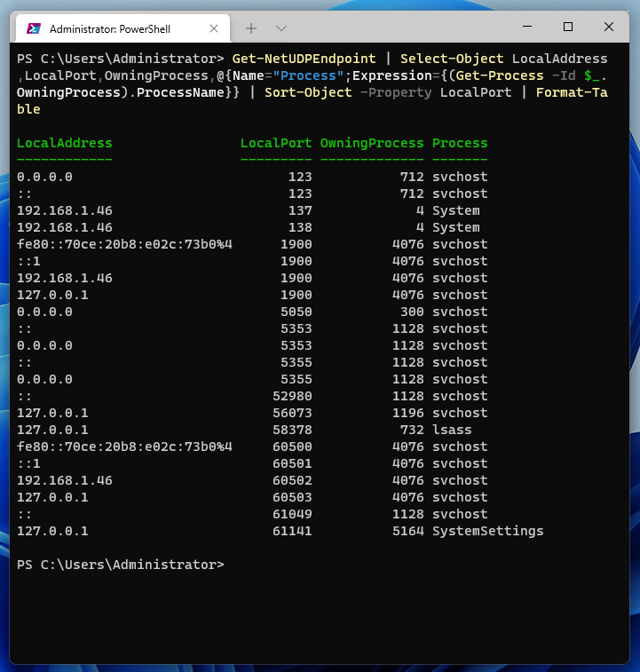Minimize the terminal window
Viewport: 640px width, 672px height.
click(x=527, y=27)
